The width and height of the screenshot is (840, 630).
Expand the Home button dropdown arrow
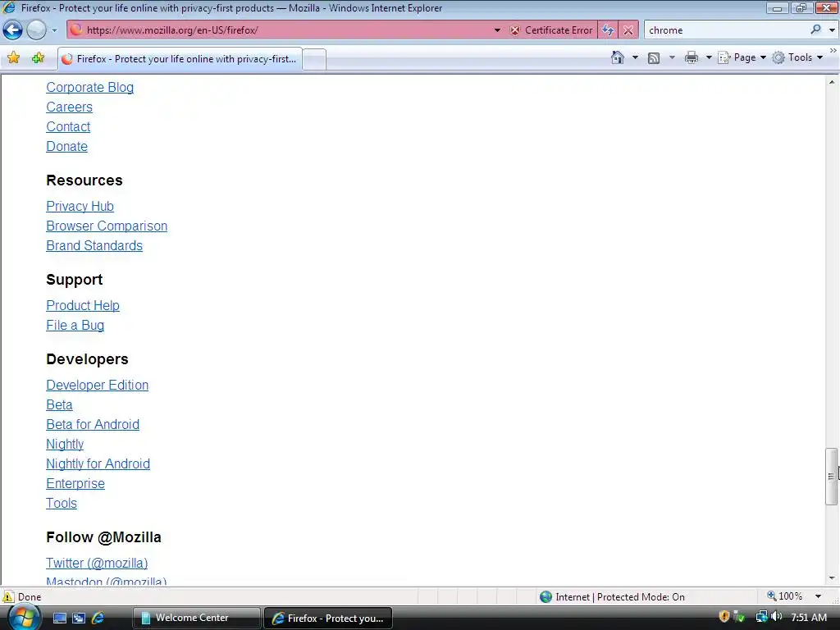[636, 57]
